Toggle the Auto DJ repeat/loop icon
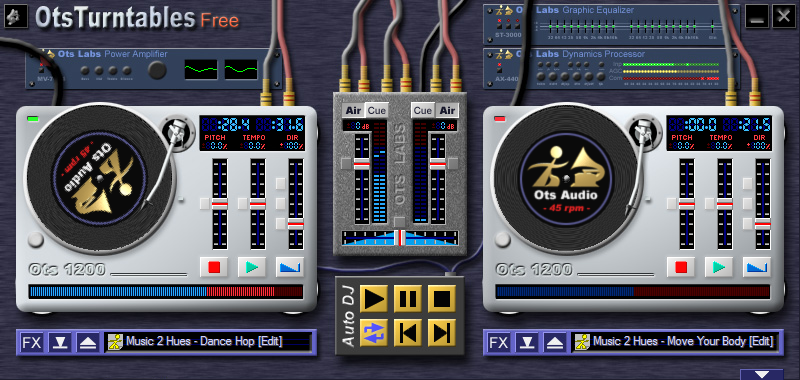800x380 pixels. click(373, 333)
